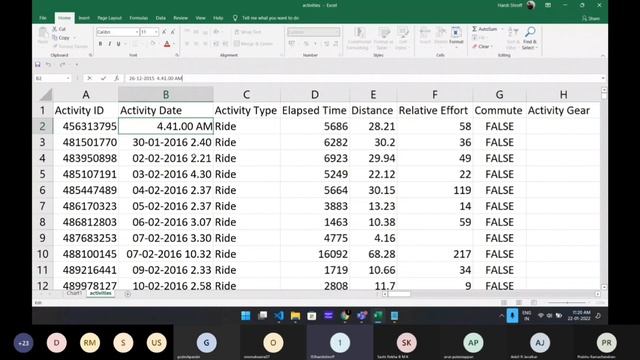Cancel the formula bar entry with X icon
The height and width of the screenshot is (360, 640).
point(89,78)
